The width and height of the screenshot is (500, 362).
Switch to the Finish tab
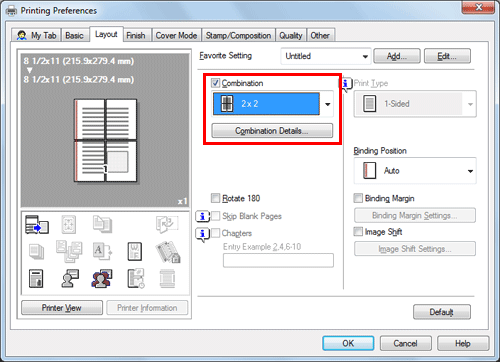tap(136, 35)
